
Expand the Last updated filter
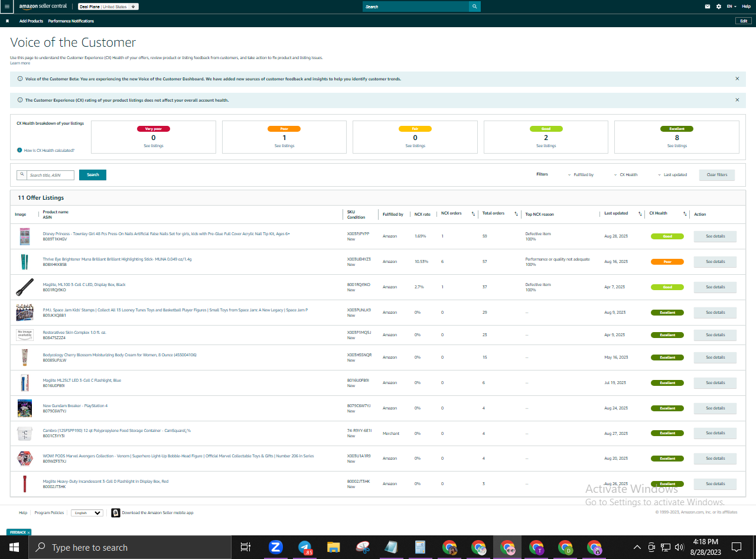click(x=672, y=175)
